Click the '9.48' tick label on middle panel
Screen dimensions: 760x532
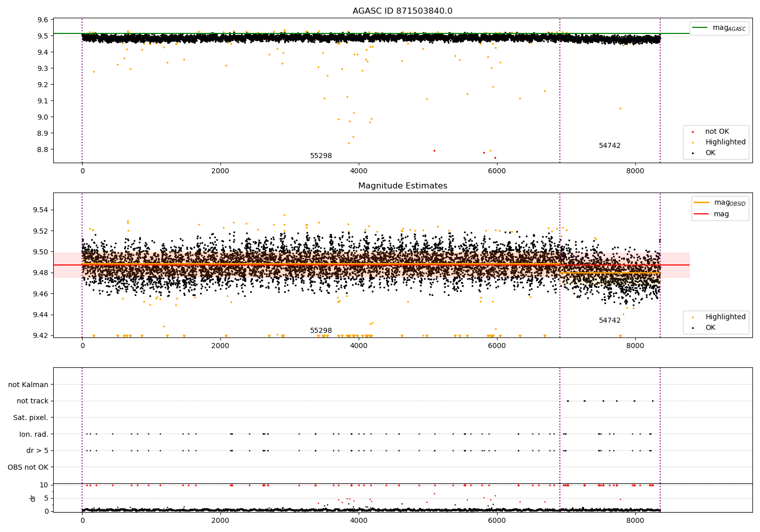41,273
